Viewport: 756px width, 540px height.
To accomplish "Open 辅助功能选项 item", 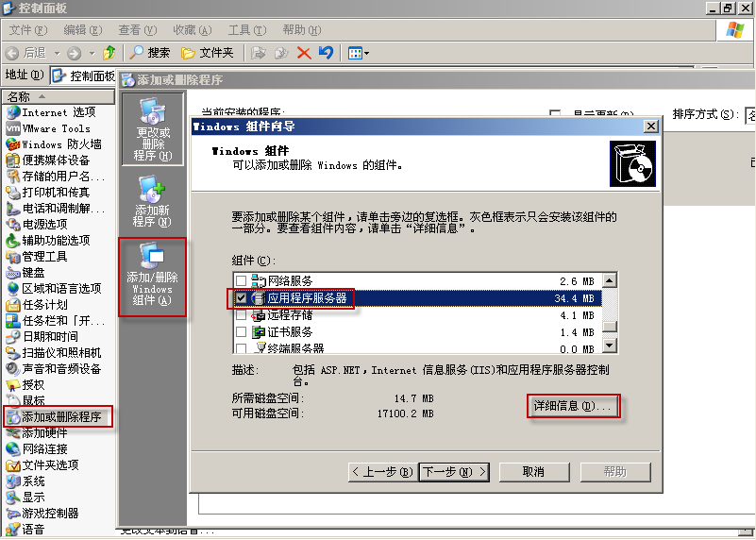I will [47, 240].
